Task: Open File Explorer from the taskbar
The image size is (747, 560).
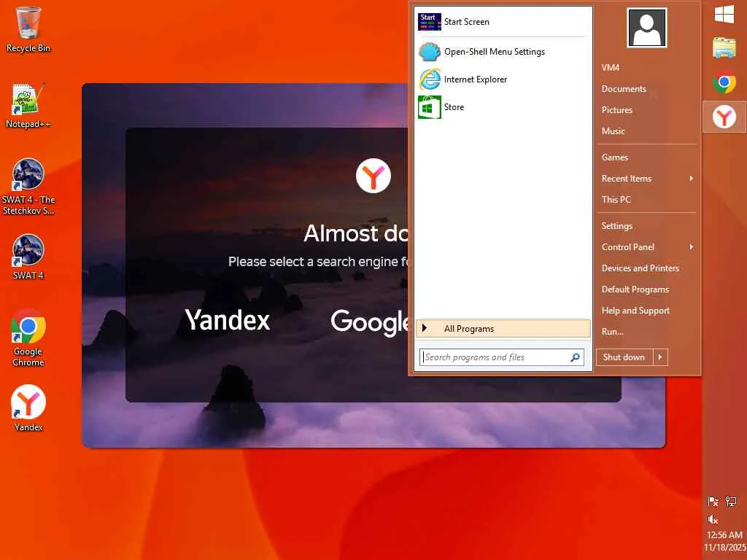Action: (724, 47)
